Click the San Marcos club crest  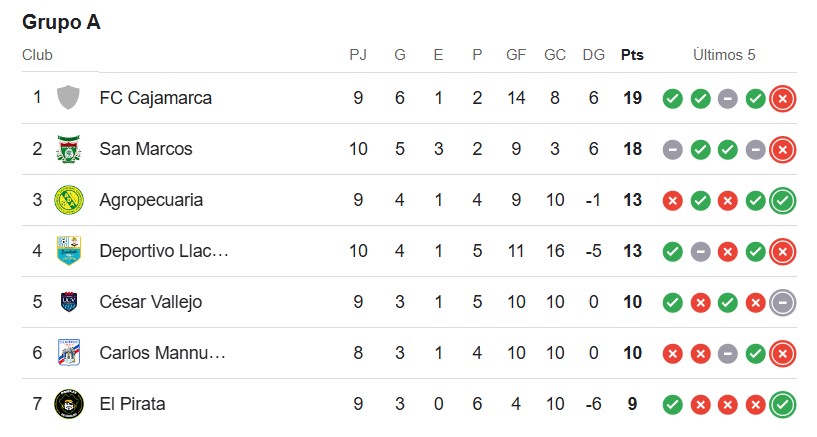point(68,149)
